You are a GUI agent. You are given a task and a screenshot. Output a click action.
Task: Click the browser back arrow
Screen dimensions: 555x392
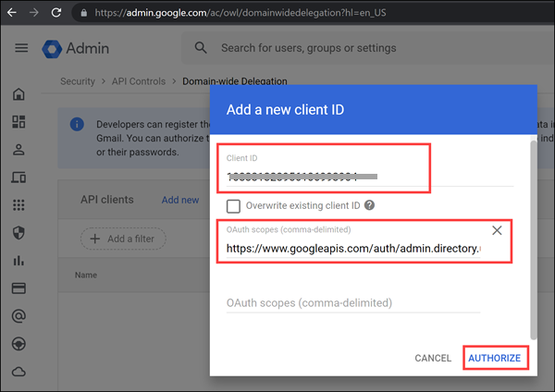click(x=12, y=13)
